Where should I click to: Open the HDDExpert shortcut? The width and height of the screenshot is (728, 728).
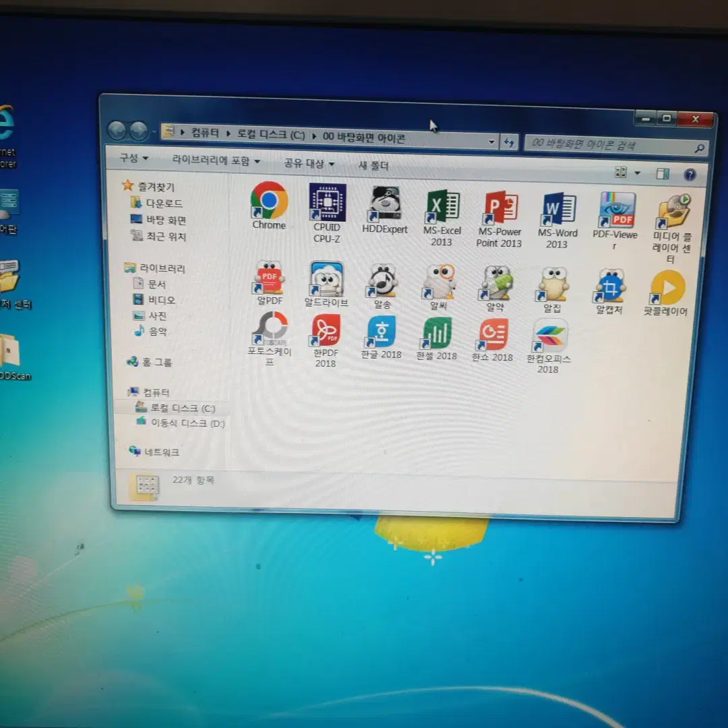coord(385,210)
